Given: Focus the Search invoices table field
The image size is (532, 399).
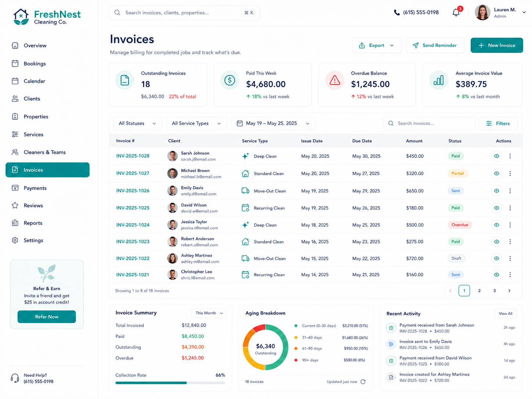Looking at the screenshot, I should (429, 123).
